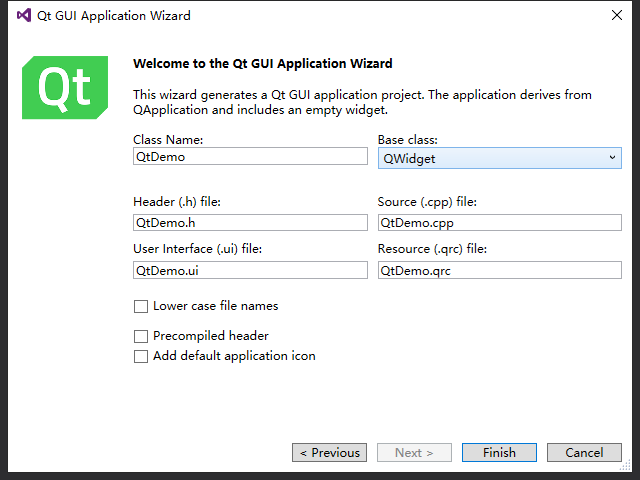This screenshot has height=480, width=640.
Task: Click the resize grip at dialog corner
Action: pyautogui.click(x=626, y=466)
